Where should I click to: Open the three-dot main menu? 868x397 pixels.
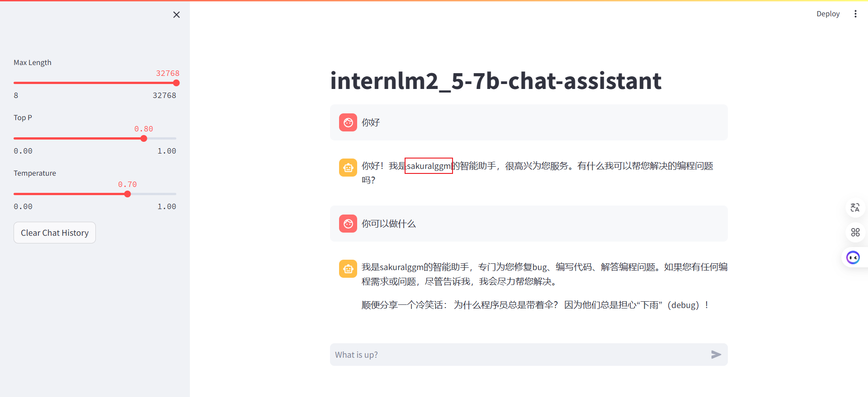[x=855, y=14]
